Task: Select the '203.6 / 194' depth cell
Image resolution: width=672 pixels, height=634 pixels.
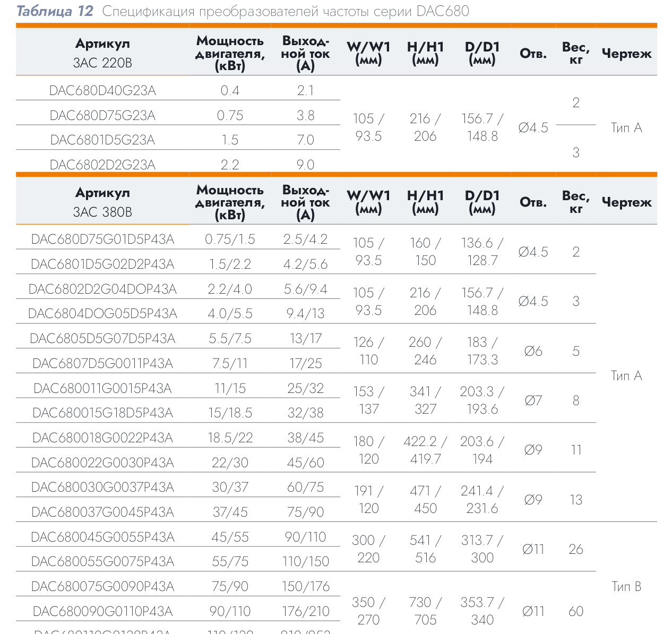Action: [482, 450]
